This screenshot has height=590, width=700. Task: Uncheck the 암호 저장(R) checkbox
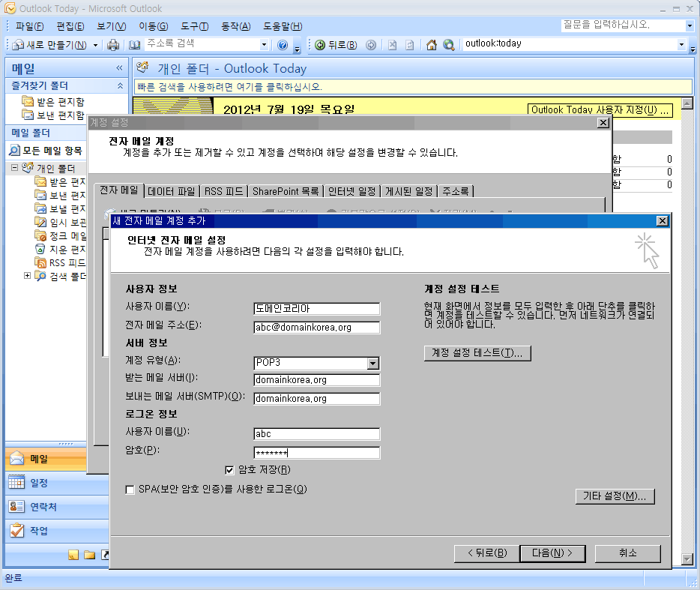coord(229,470)
